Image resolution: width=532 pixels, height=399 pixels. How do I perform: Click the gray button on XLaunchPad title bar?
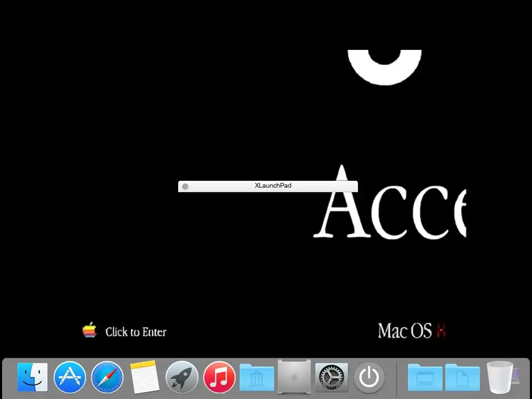tap(185, 187)
